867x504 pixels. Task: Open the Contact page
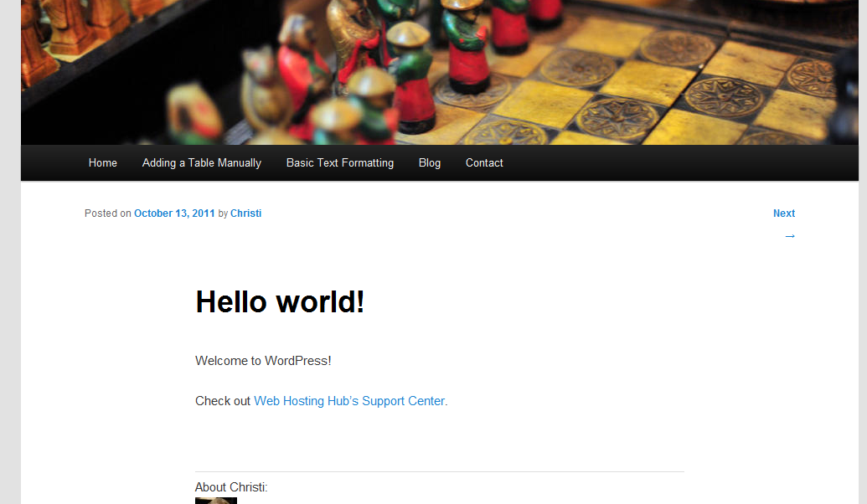(484, 163)
